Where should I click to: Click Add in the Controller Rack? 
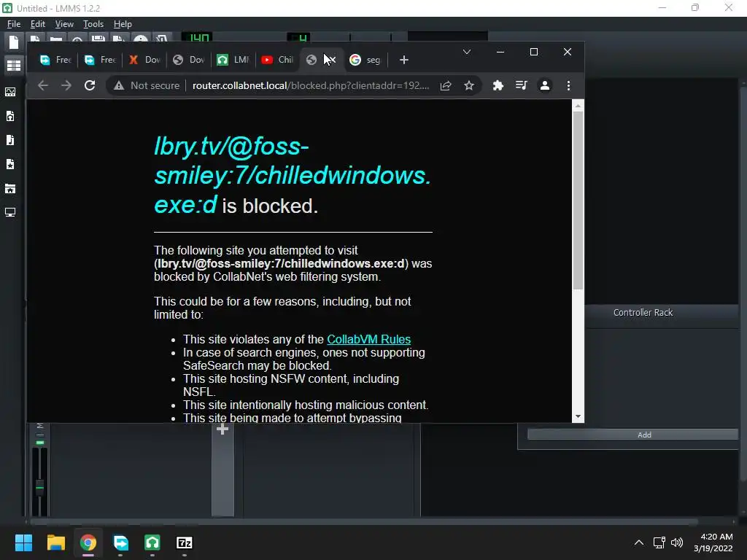tap(632, 435)
